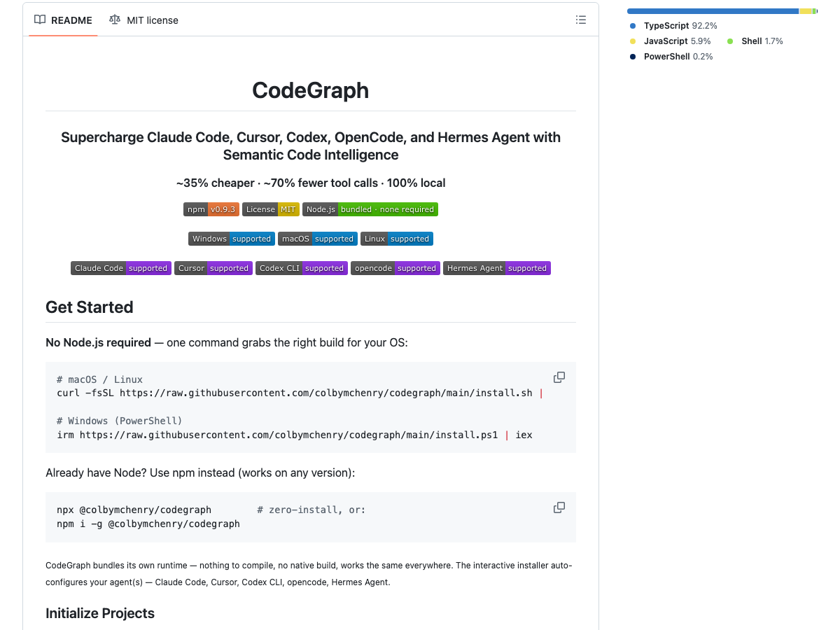The image size is (840, 630).
Task: Copy the npx codegraph command block
Action: click(x=559, y=507)
